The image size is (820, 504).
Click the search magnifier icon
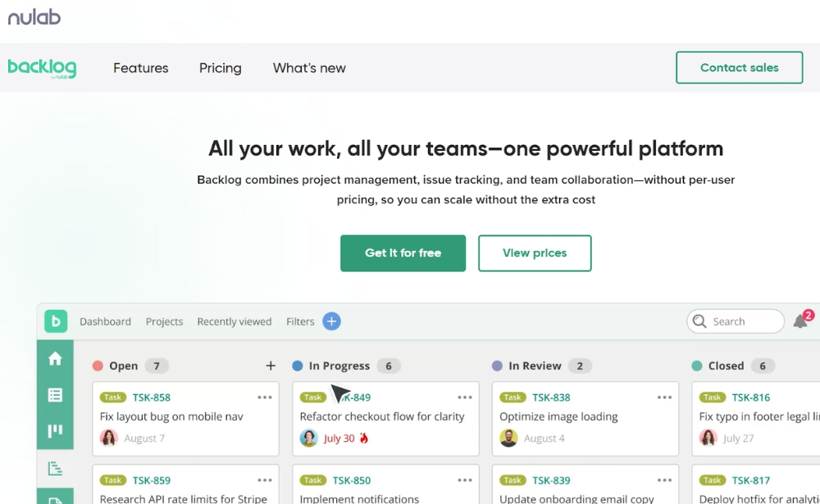click(x=699, y=321)
